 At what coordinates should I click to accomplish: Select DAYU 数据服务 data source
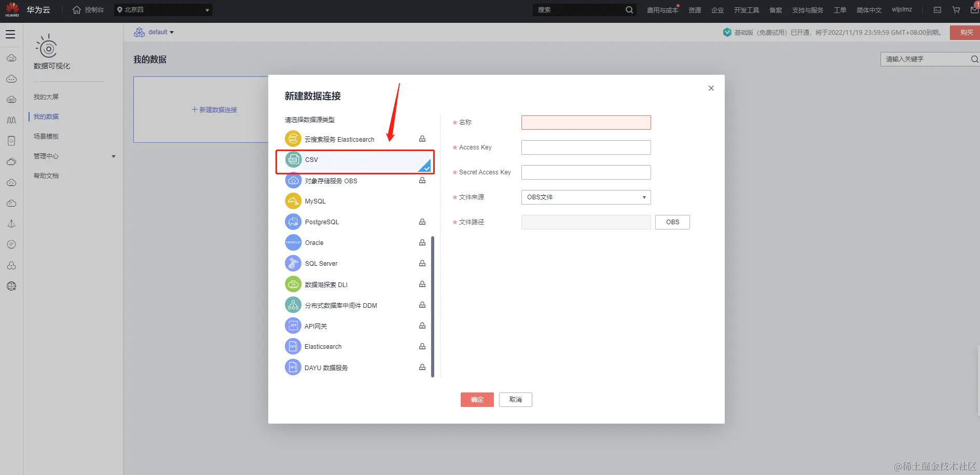[355, 368]
